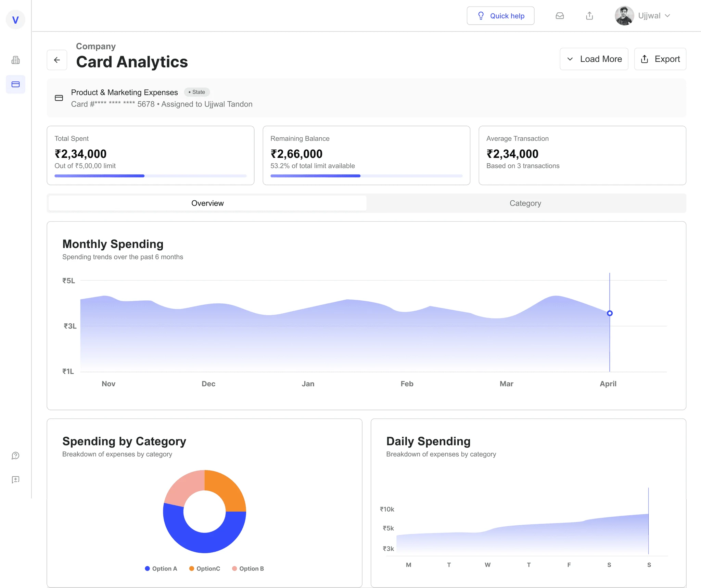Image resolution: width=701 pixels, height=588 pixels.
Task: Click the 'Based on 3 transactions' text
Action: point(523,166)
